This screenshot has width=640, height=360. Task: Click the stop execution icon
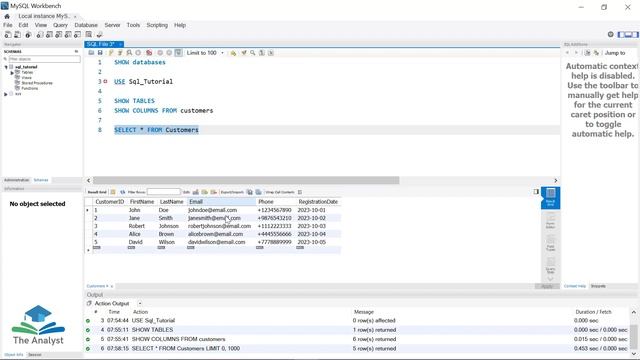(x=138, y=53)
